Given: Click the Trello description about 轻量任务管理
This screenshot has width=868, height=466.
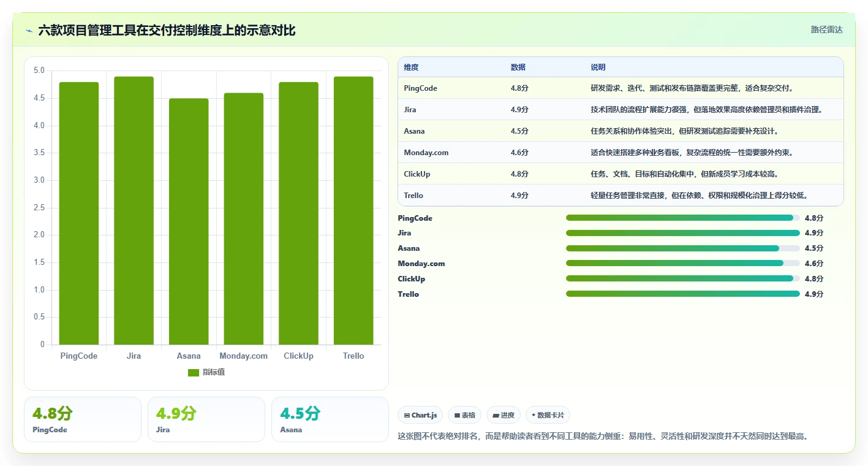Looking at the screenshot, I should tap(699, 196).
